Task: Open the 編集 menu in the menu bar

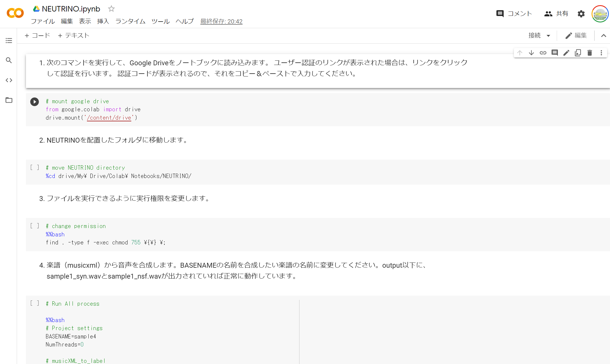Action: coord(67,21)
